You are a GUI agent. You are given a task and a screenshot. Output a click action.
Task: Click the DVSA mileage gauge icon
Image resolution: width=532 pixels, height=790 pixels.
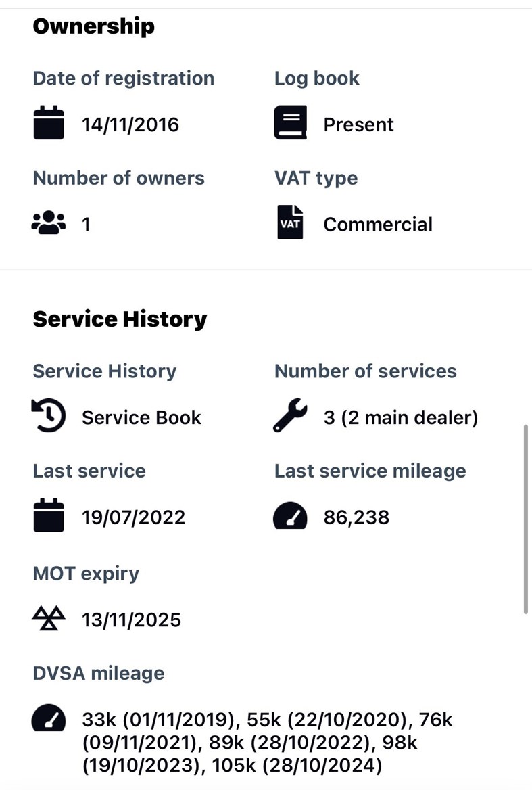pos(49,719)
